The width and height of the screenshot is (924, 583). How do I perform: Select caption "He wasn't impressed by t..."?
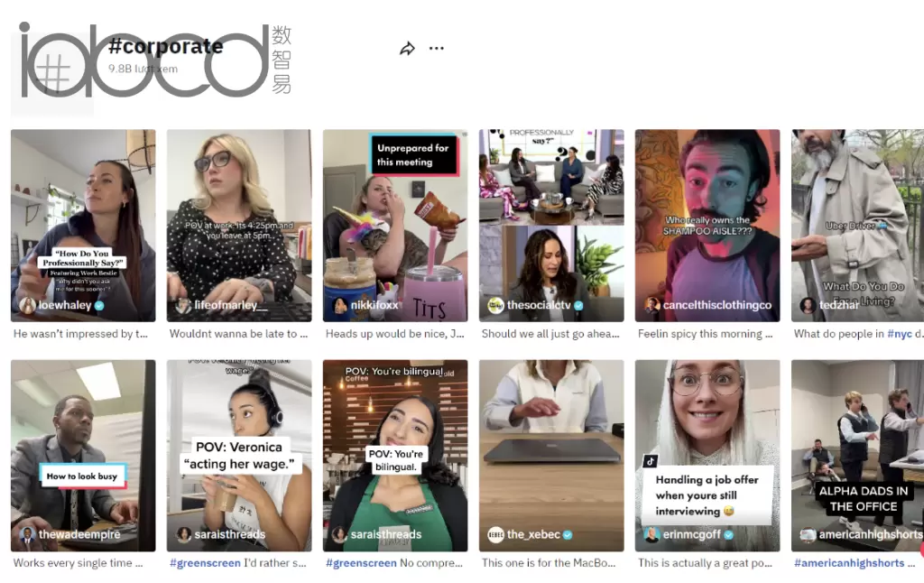80,334
